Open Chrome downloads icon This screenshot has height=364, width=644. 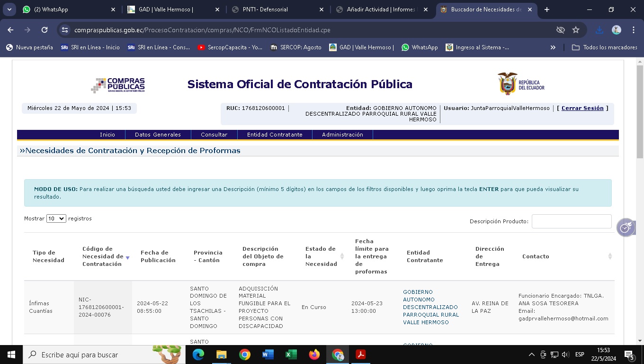click(599, 30)
